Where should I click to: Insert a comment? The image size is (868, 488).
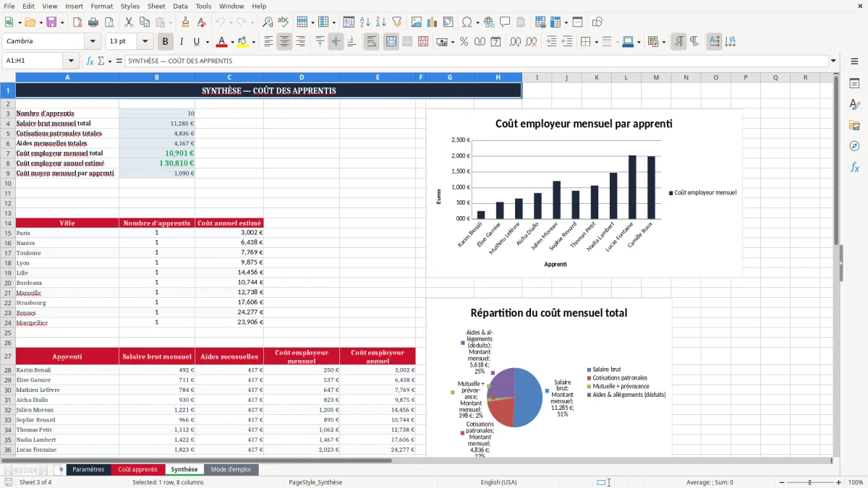click(505, 22)
